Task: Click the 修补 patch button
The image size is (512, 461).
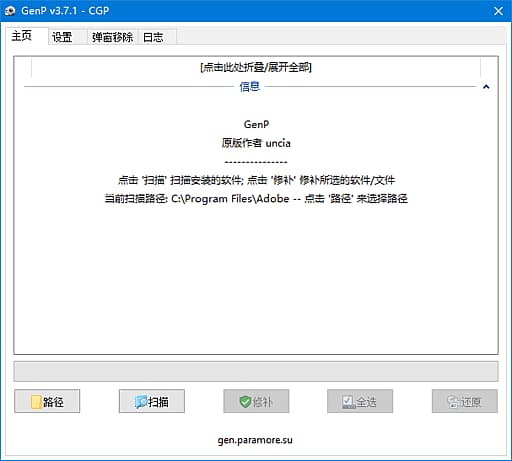Action: 256,401
